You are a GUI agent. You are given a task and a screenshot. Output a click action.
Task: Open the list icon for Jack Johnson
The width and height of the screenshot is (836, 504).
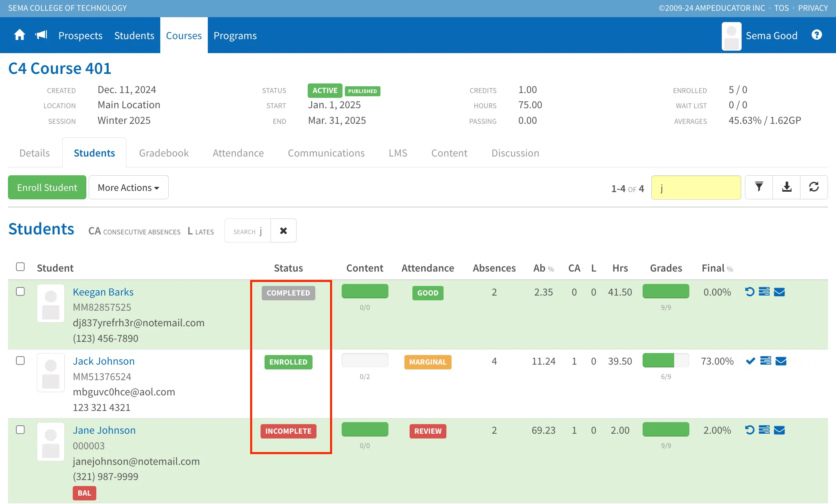click(x=766, y=361)
